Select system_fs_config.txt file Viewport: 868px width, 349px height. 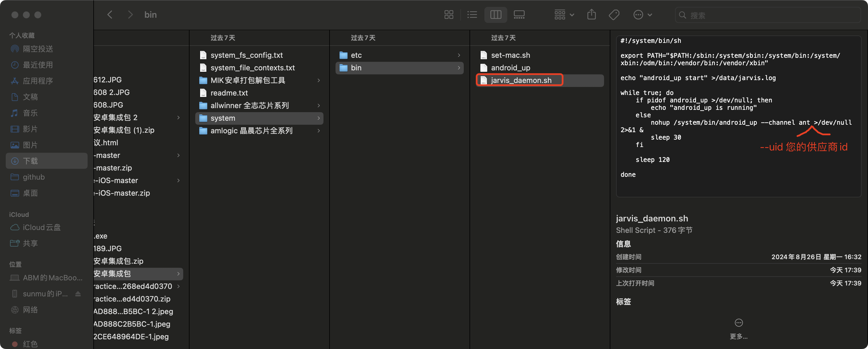(259, 55)
